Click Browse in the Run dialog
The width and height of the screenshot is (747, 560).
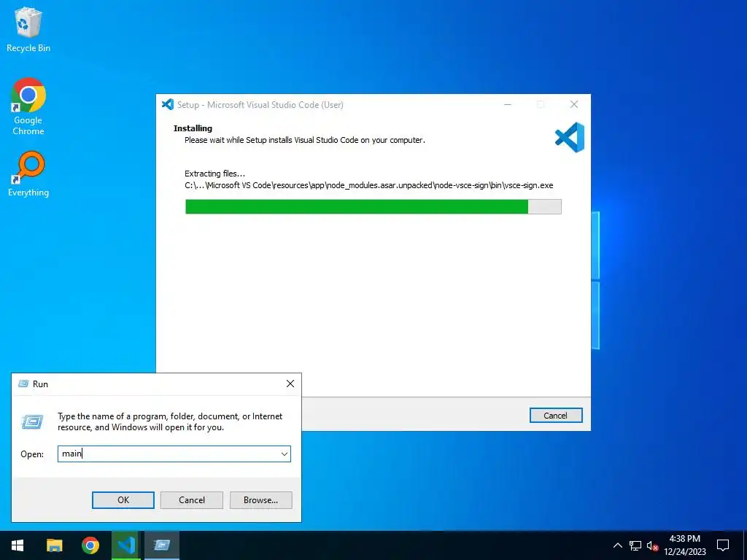tap(260, 500)
